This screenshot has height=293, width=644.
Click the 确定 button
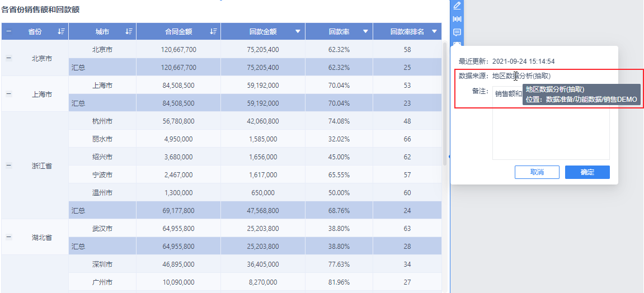click(587, 172)
